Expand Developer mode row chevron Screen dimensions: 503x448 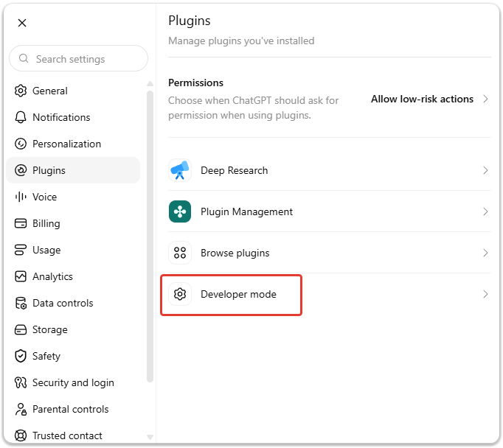[485, 294]
